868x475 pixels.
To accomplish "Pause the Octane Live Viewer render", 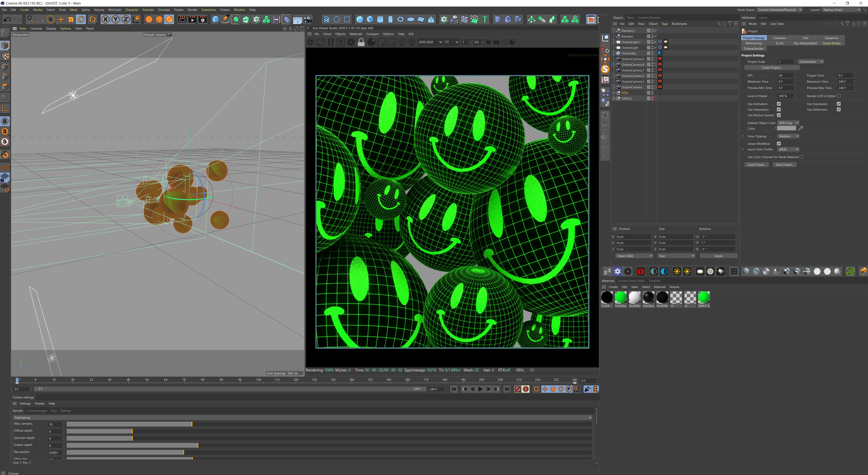I will (x=330, y=42).
